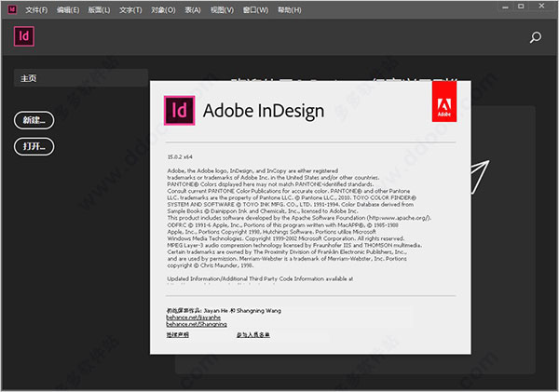Open the behance.net/Shangning link
This screenshot has height=392, width=559.
(x=197, y=324)
